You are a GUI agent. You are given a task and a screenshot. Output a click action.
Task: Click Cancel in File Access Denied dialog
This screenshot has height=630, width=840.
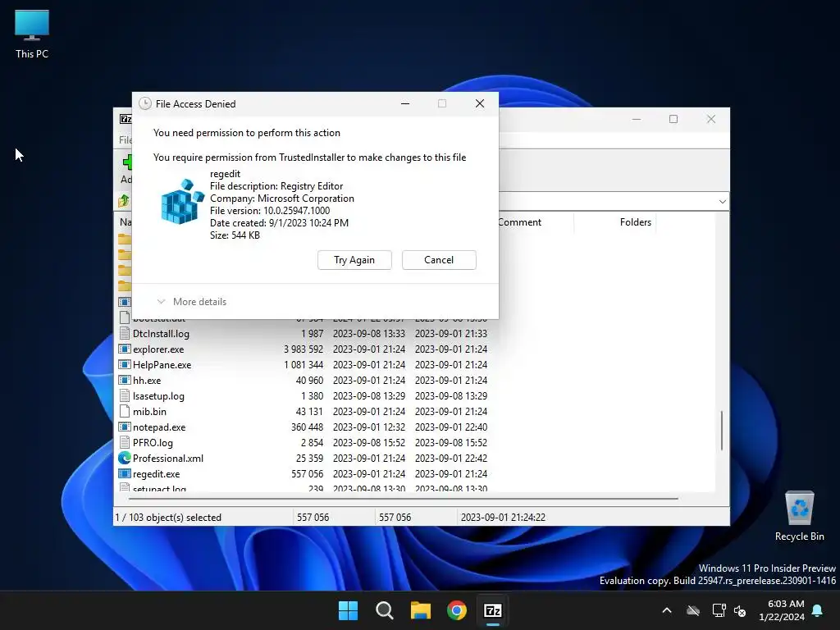click(439, 260)
